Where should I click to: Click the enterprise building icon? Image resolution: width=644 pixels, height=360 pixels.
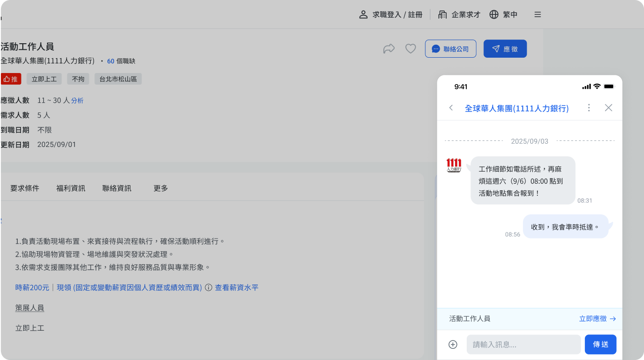point(443,14)
